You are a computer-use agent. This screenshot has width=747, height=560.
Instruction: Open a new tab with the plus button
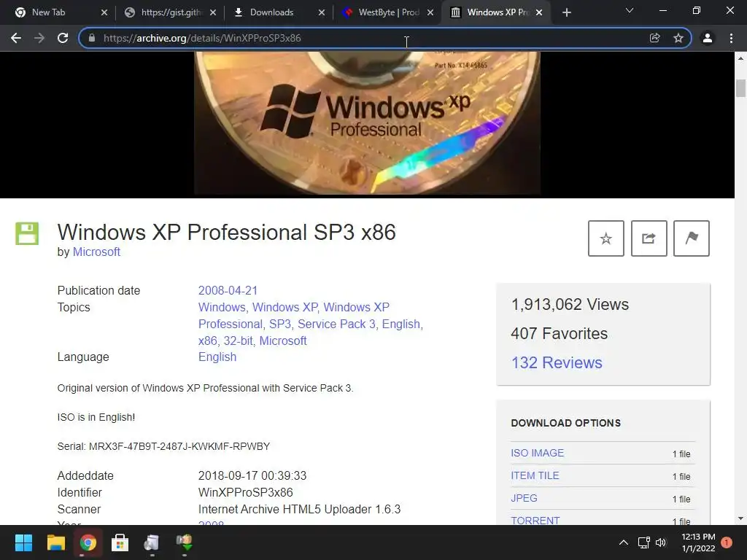pyautogui.click(x=566, y=12)
